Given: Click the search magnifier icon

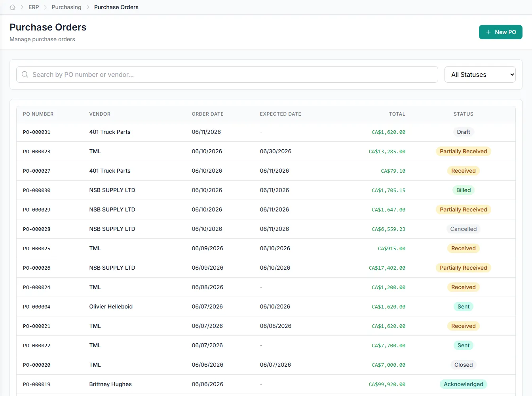Looking at the screenshot, I should [x=25, y=74].
